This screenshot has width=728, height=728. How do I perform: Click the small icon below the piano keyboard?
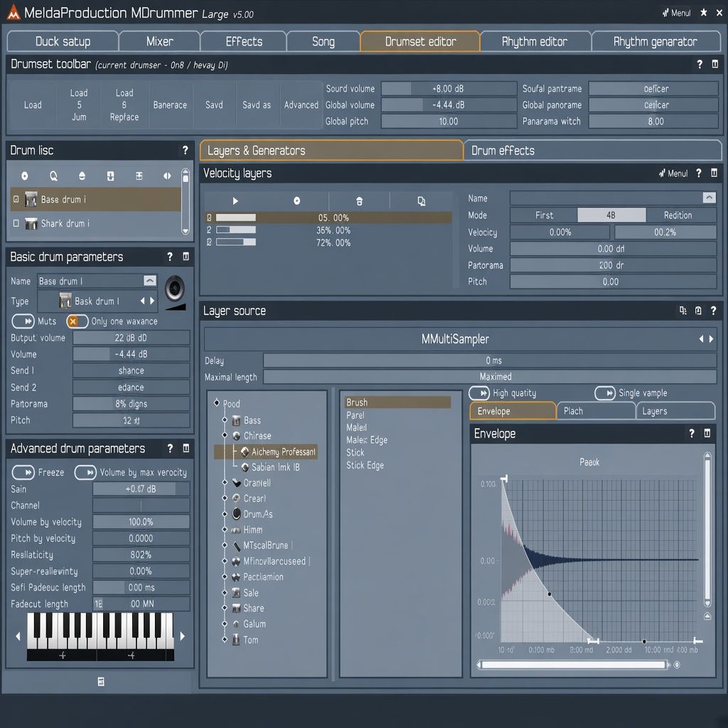click(101, 682)
